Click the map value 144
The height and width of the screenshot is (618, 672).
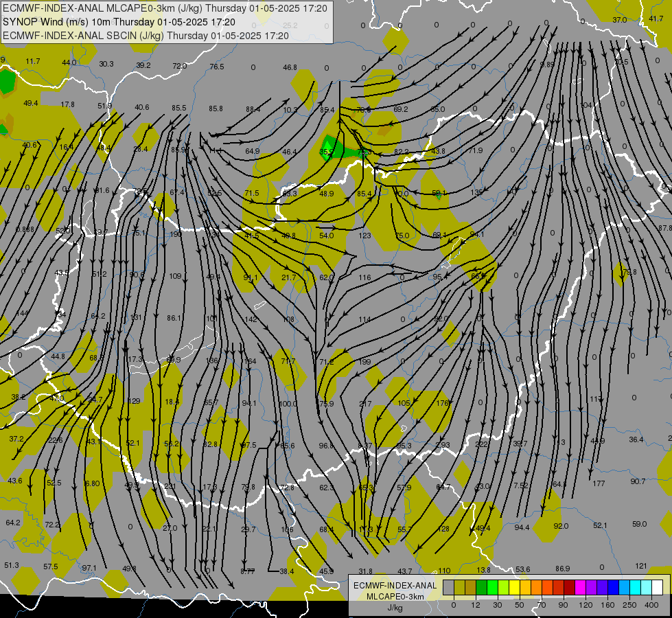point(22,313)
